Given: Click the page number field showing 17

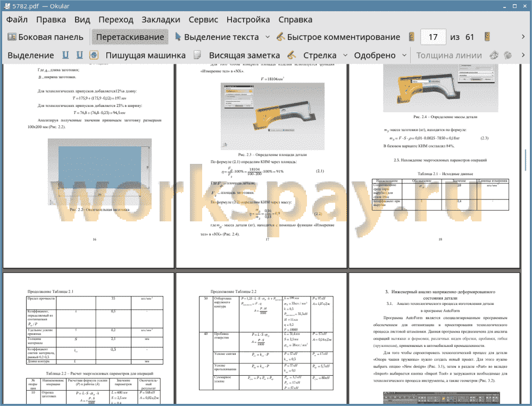Looking at the screenshot, I should (433, 37).
